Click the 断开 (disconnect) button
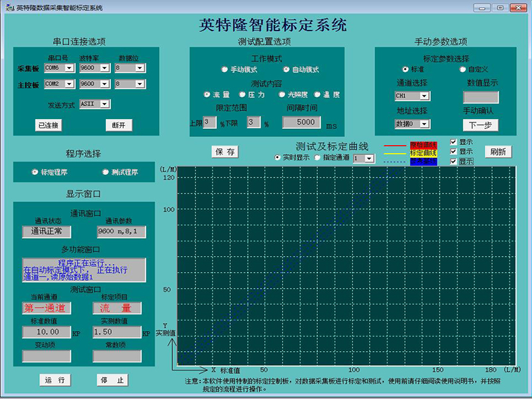Screen dimensions: 532x399 tap(119, 125)
